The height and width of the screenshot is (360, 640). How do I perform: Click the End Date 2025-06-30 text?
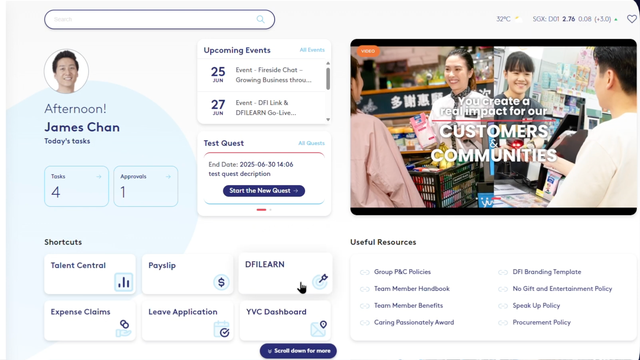pyautogui.click(x=251, y=164)
